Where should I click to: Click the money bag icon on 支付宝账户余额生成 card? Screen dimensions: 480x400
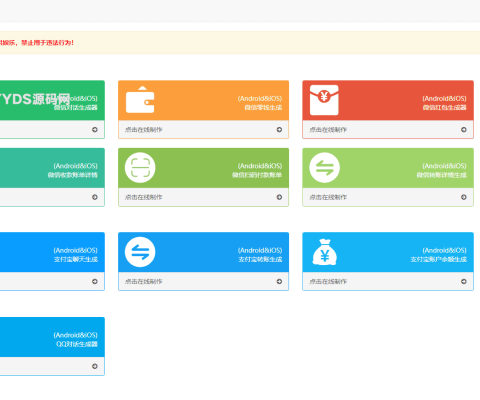pos(325,252)
